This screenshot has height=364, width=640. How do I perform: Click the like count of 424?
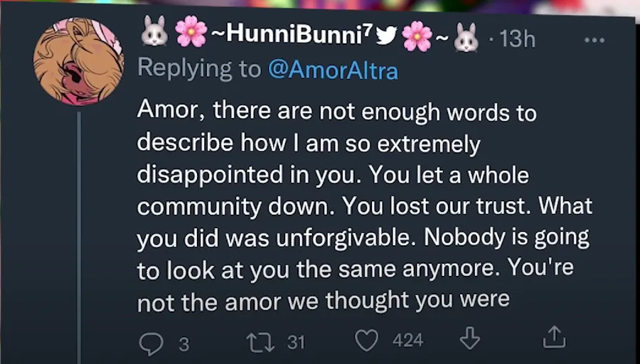(407, 341)
